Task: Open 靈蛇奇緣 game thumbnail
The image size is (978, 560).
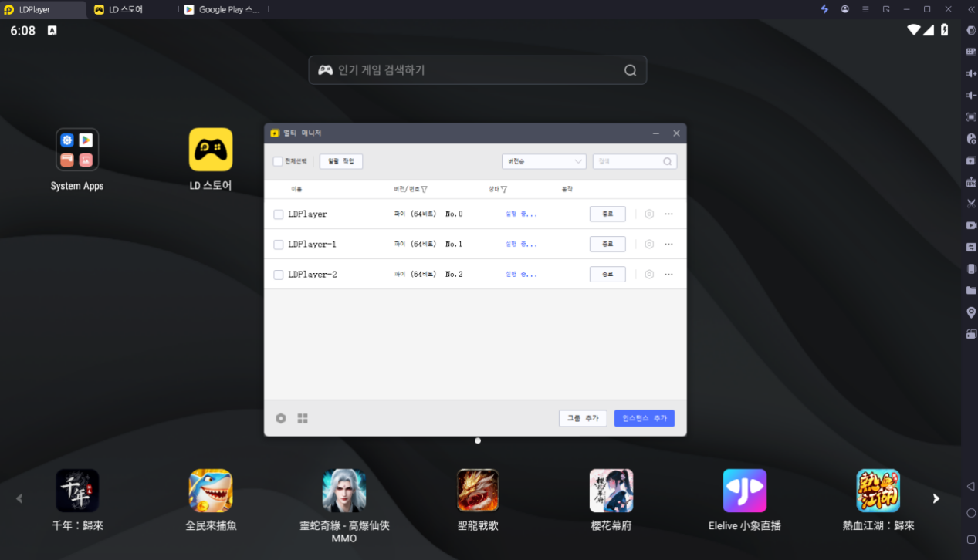Action: (x=344, y=491)
